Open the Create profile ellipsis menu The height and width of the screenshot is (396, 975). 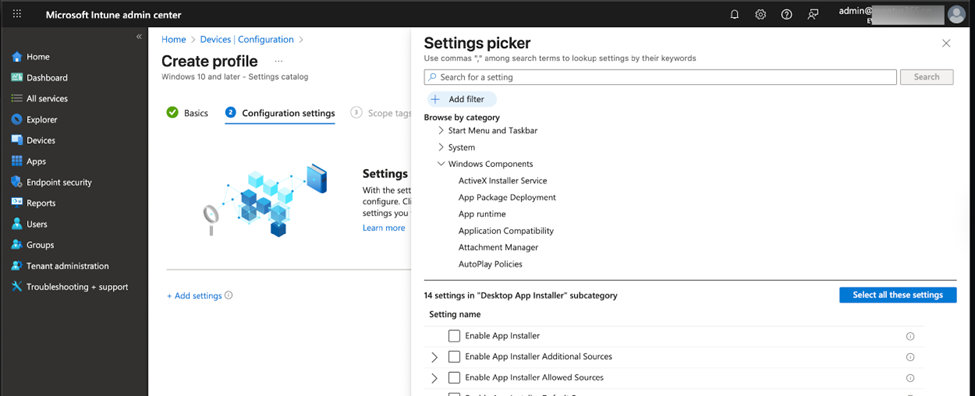click(x=279, y=61)
